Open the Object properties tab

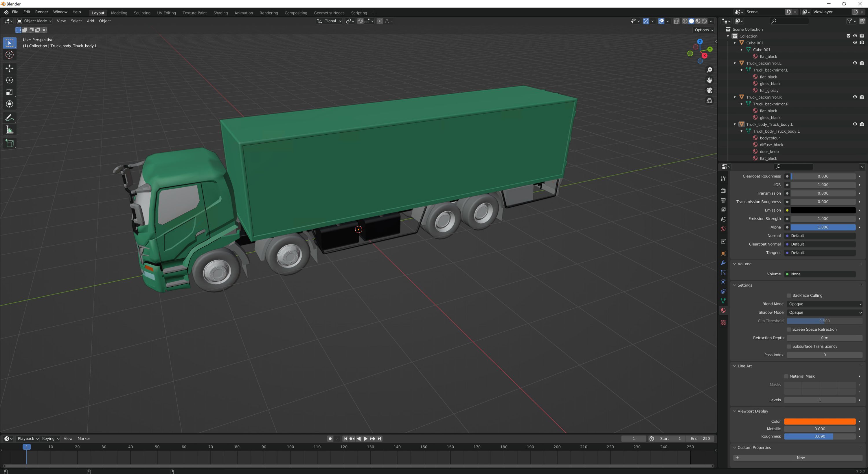point(723,253)
